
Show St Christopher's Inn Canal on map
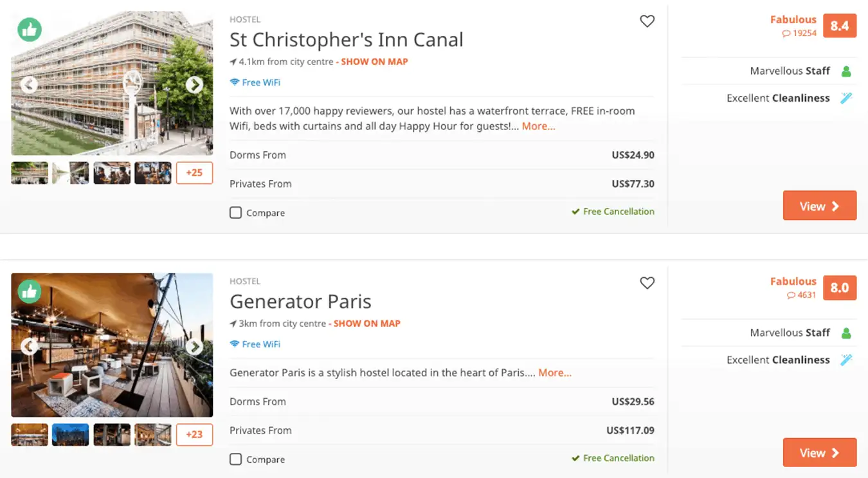pos(374,62)
